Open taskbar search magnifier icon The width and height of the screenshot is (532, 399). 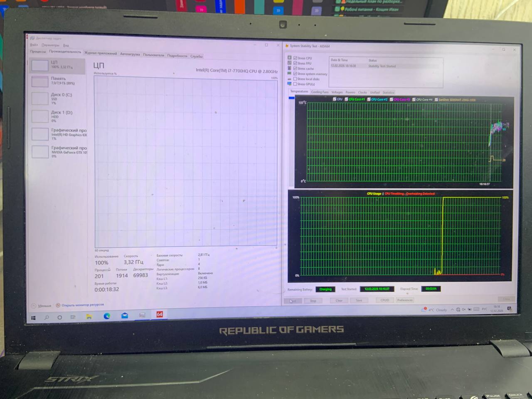pos(47,318)
